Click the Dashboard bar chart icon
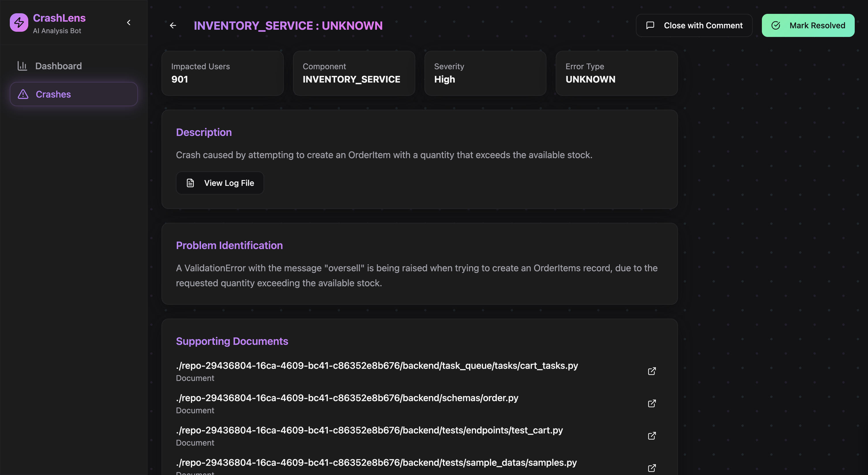 click(22, 66)
